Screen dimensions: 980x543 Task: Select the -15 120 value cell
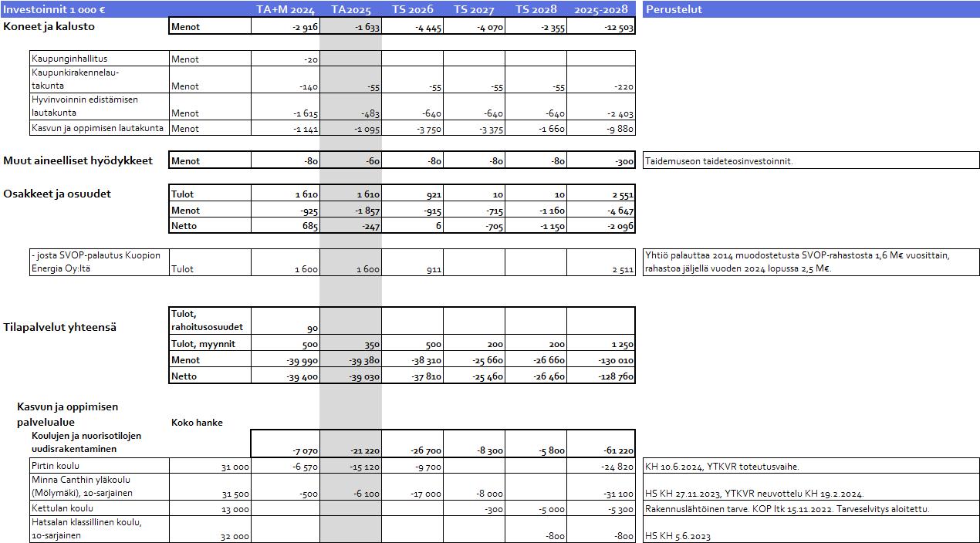[x=350, y=466]
